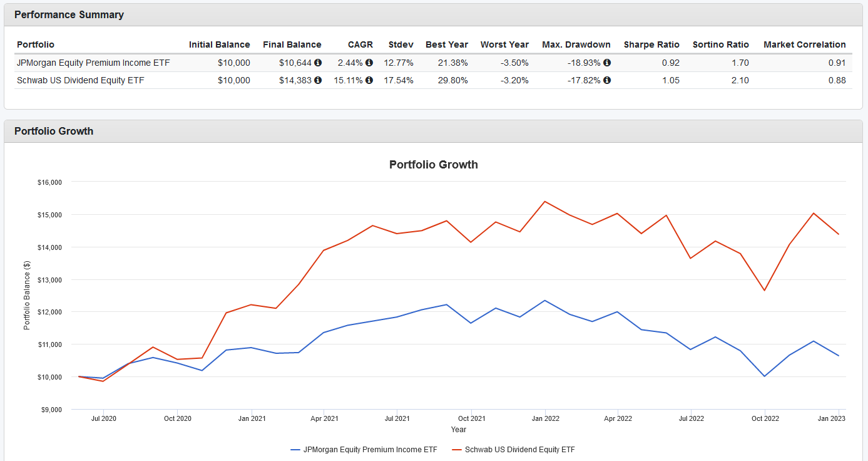
Task: Click info icon beside Schwab final balance $14,383
Action: point(318,80)
